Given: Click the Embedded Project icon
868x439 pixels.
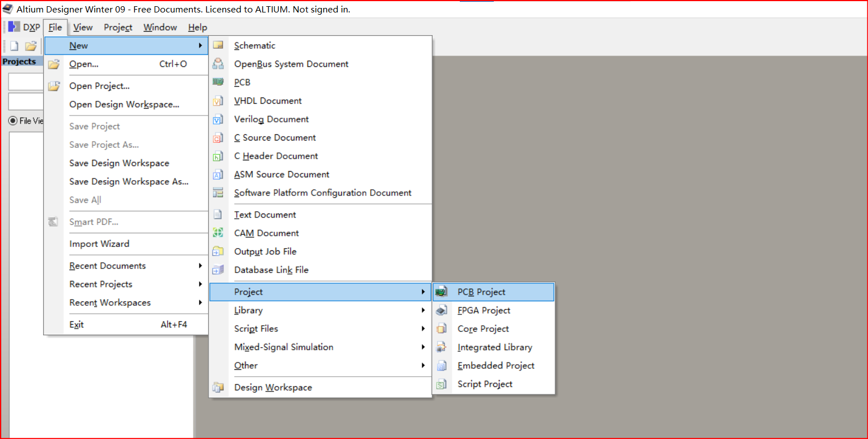Looking at the screenshot, I should [x=442, y=365].
